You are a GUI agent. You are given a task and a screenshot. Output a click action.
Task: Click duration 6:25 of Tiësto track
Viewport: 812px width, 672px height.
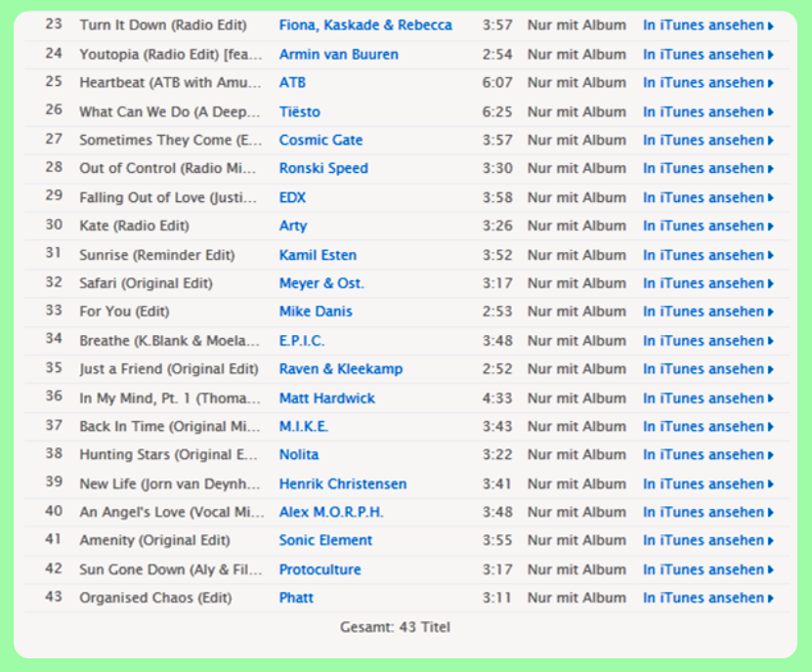coord(497,111)
